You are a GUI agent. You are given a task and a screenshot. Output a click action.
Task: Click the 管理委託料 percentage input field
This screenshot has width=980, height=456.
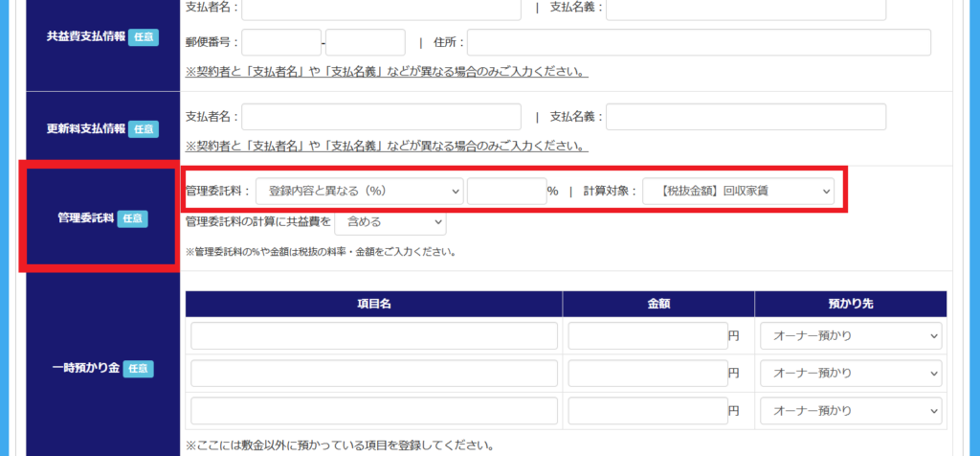tap(505, 192)
